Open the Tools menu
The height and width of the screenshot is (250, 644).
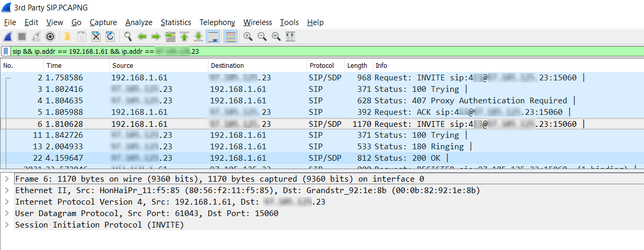(289, 22)
